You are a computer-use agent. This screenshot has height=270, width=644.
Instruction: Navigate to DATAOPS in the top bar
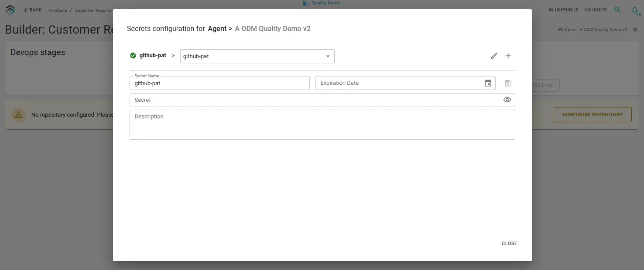595,9
